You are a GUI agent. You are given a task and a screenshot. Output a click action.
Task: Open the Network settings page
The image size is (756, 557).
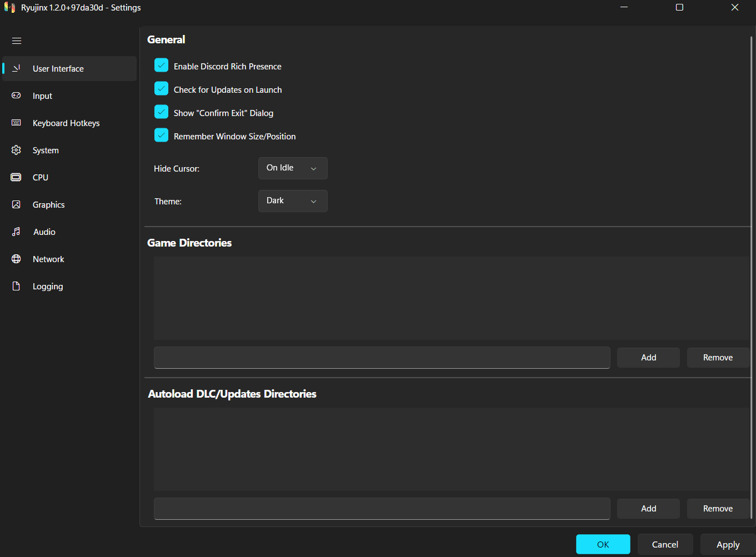point(69,259)
